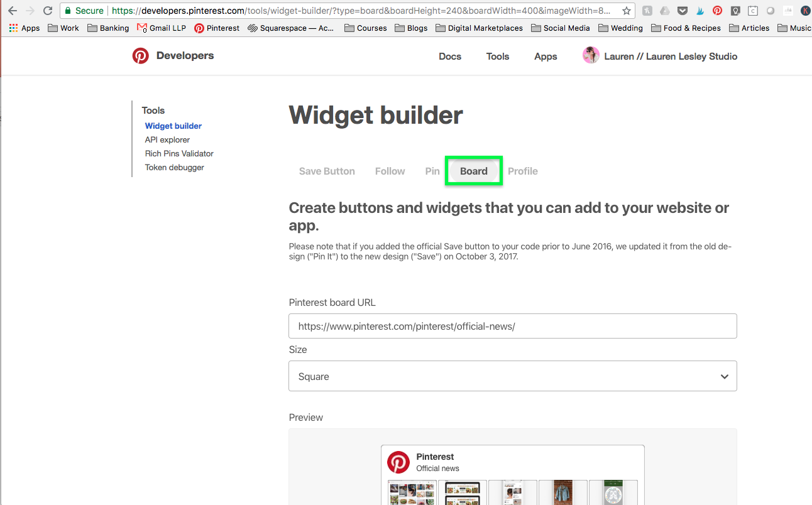Click the Pinterest board URL field
Image resolution: width=812 pixels, height=505 pixels.
pos(513,326)
